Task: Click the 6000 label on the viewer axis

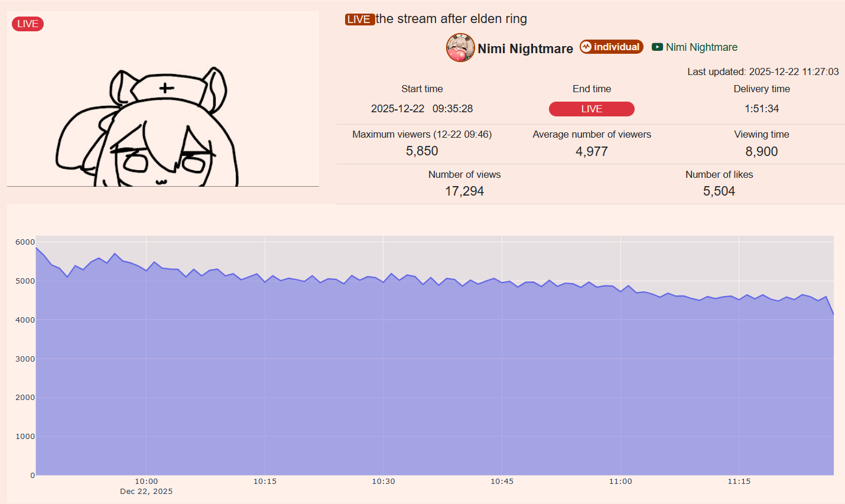Action: 25,242
